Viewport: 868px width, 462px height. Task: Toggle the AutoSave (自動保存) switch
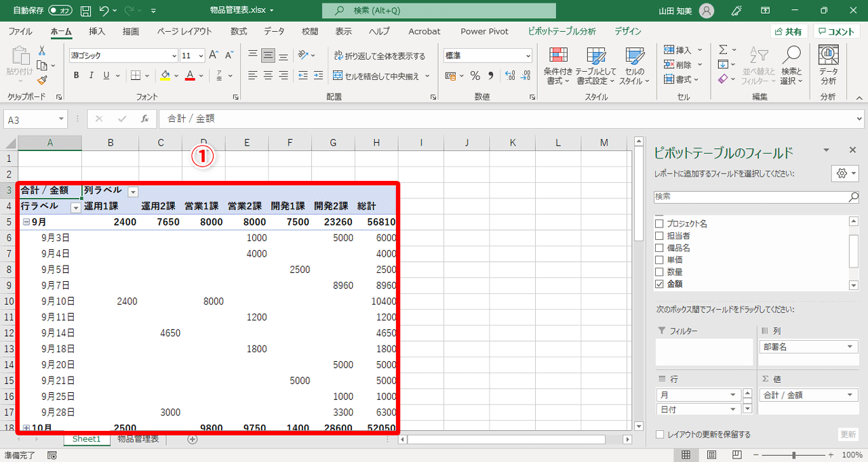pyautogui.click(x=61, y=11)
